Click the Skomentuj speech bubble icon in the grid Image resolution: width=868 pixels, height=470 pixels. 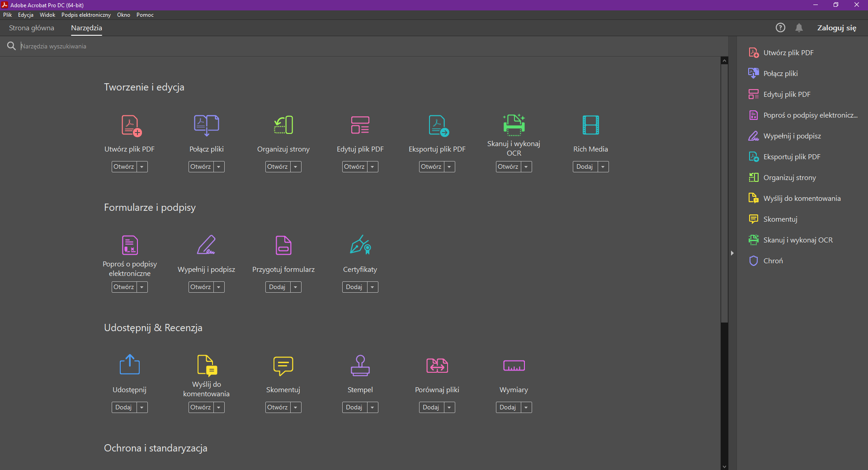(283, 366)
